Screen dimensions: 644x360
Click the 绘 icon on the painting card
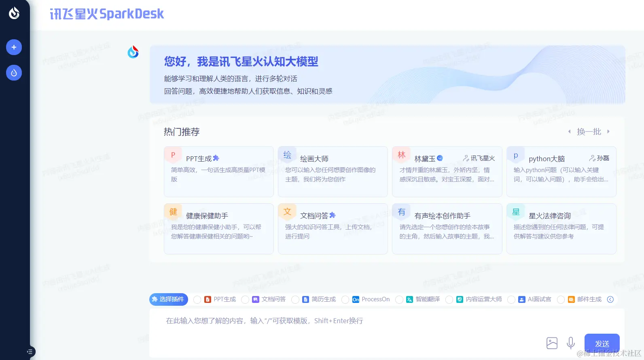tap(287, 155)
